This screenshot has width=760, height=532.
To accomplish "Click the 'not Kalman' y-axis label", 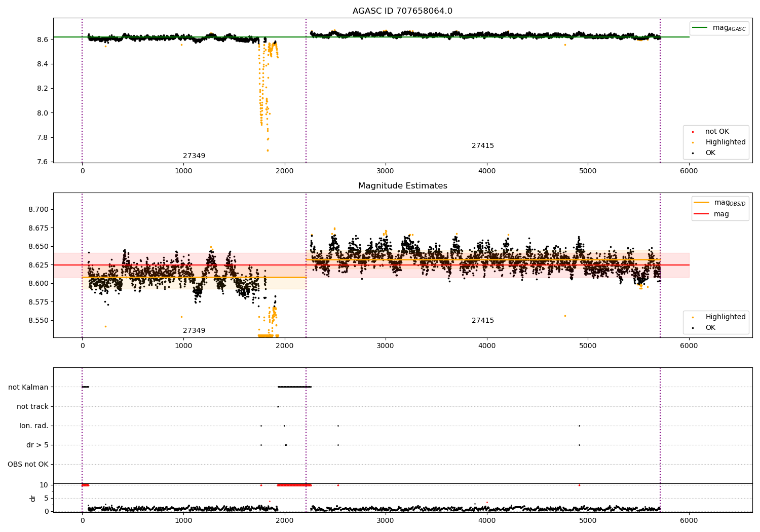I will [28, 387].
